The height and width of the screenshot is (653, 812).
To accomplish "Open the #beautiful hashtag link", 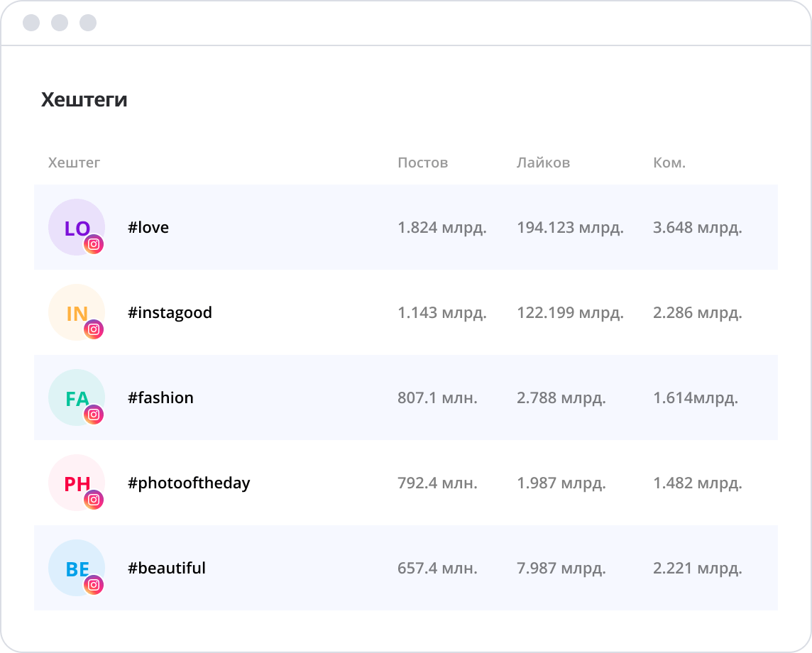I will click(x=167, y=569).
